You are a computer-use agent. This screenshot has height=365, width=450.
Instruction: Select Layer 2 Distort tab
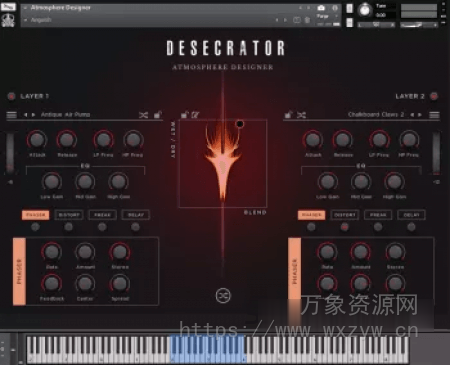(x=345, y=215)
